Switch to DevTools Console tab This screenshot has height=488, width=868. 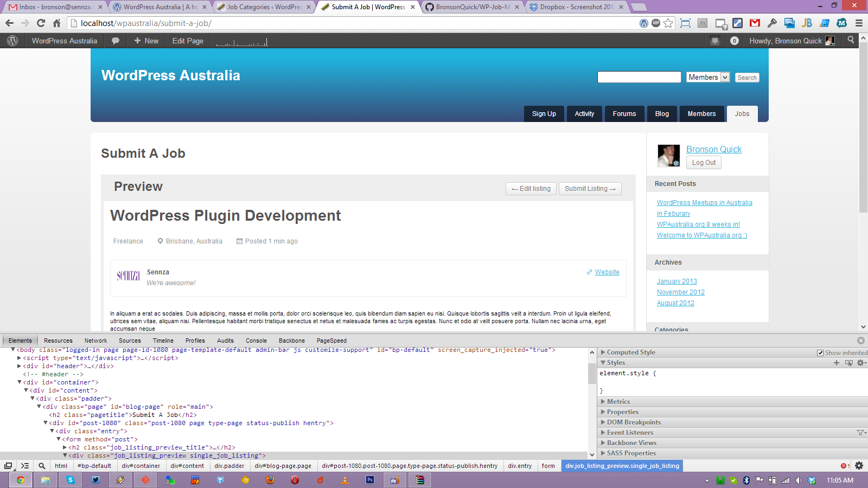tap(256, 341)
